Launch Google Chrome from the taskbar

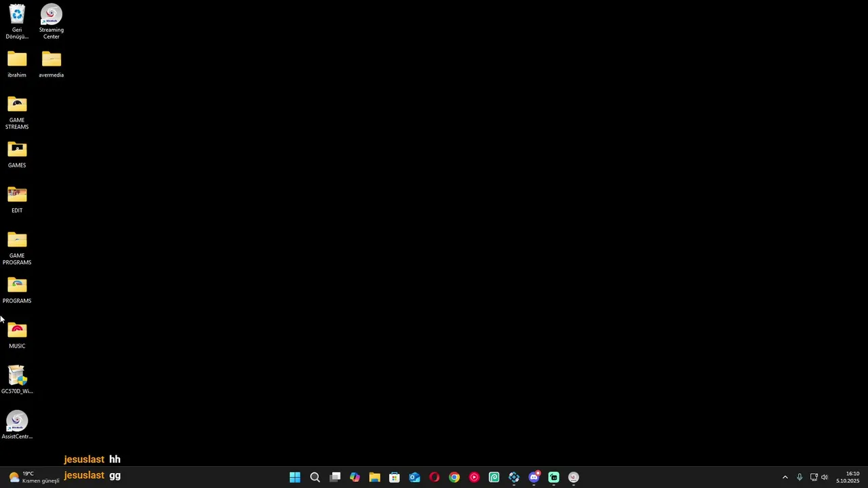pos(454,477)
